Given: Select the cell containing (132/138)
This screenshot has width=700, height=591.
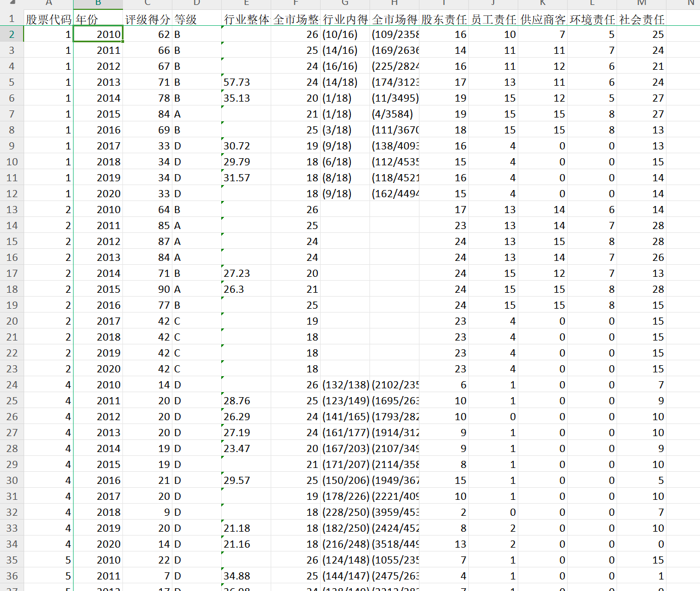Looking at the screenshot, I should [345, 384].
